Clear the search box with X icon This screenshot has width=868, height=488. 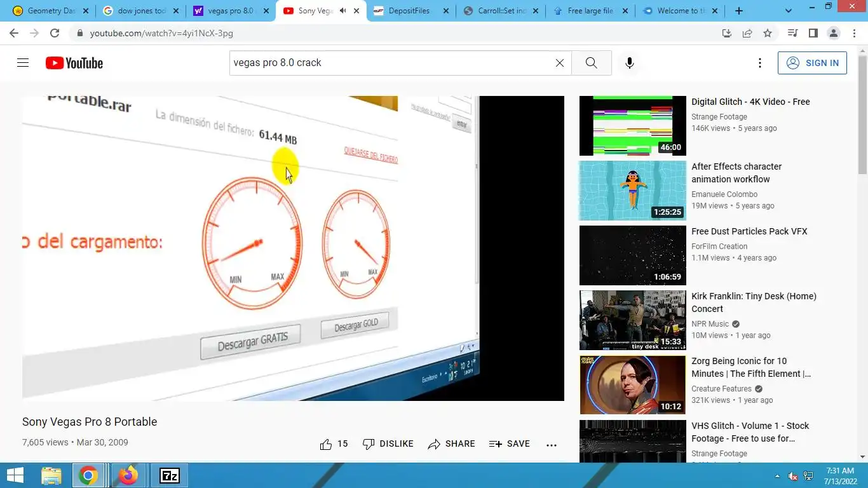pos(560,63)
